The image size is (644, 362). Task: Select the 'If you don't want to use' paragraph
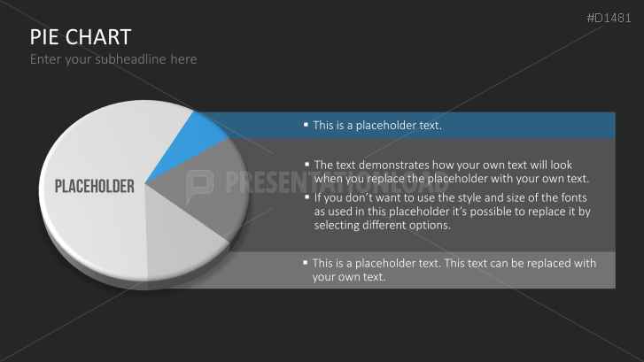pos(451,212)
